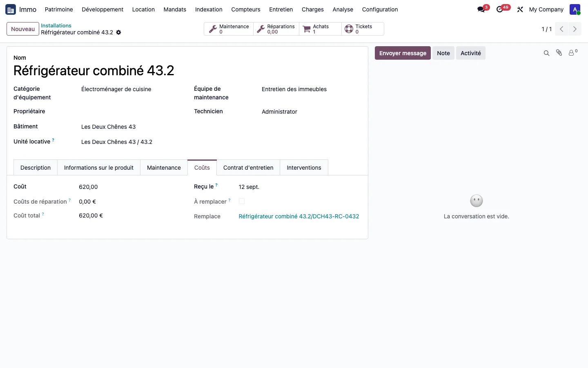
Task: Click the Coût field value 620,00
Action: (88, 187)
